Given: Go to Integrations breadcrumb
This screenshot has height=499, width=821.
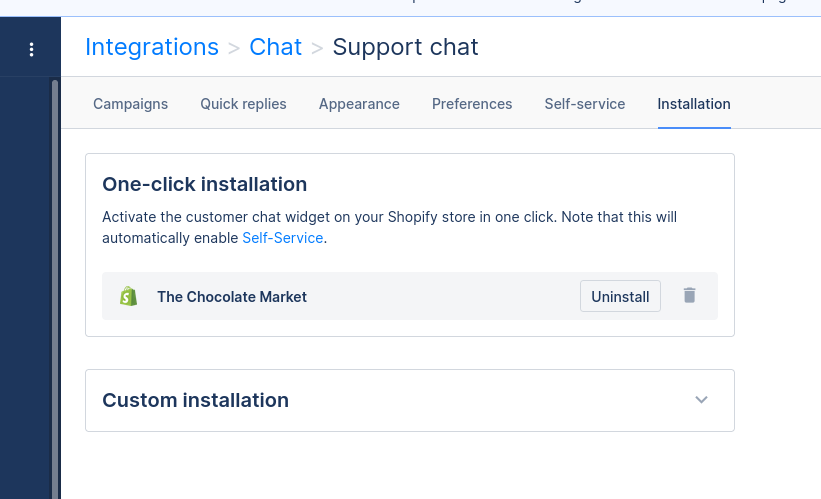Looking at the screenshot, I should pyautogui.click(x=152, y=47).
